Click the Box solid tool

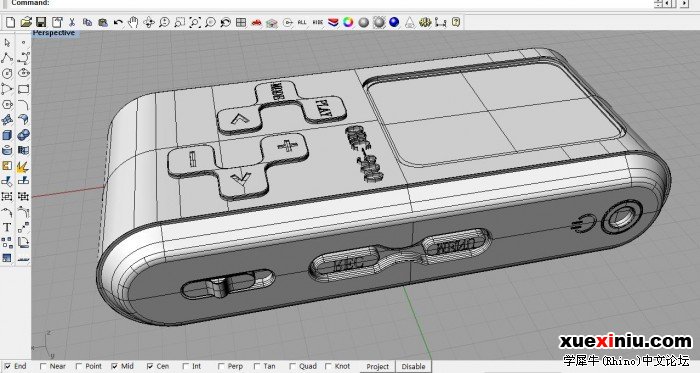click(7, 135)
